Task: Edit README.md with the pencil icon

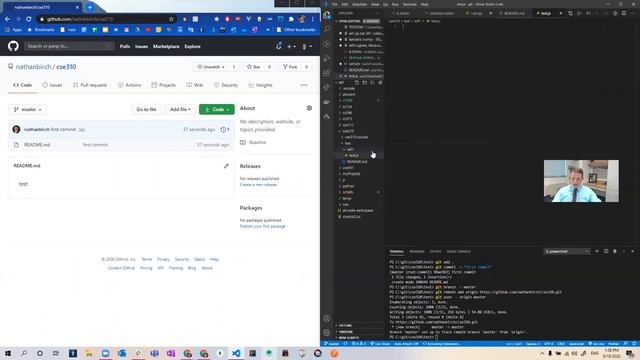Action: coord(226,166)
